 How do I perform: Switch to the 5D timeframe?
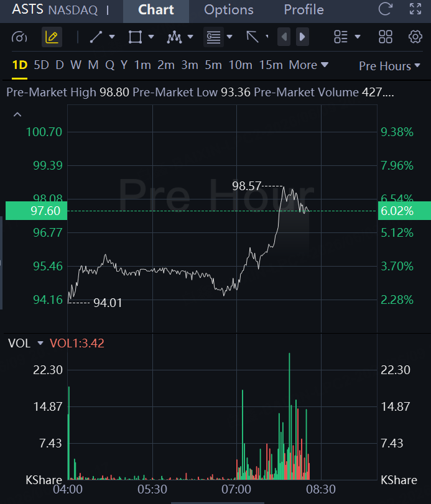[42, 65]
